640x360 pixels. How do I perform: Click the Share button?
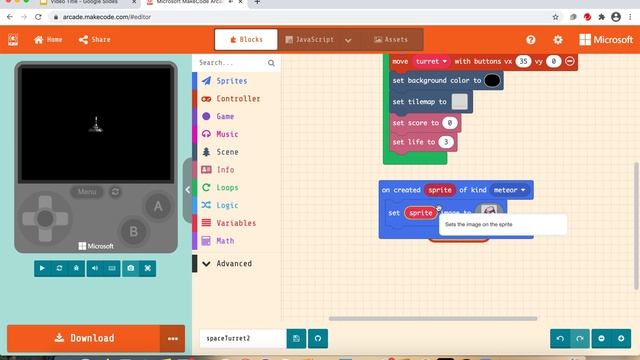94,40
